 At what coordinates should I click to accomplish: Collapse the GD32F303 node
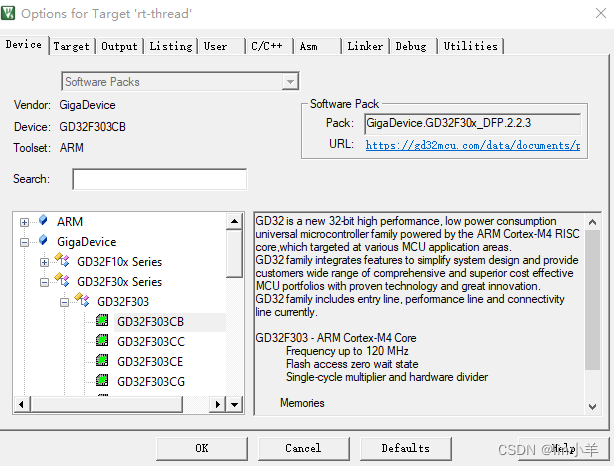(64, 302)
